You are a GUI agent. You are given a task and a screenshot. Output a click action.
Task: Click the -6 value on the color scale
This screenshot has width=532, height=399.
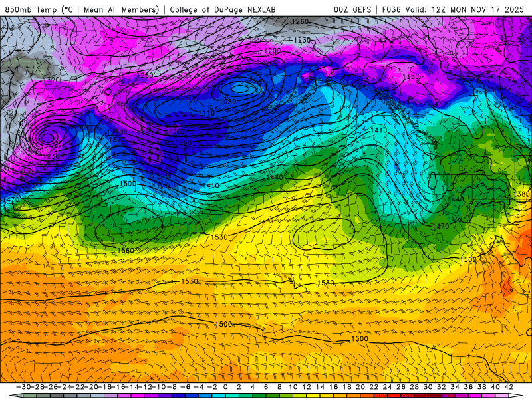(186, 387)
